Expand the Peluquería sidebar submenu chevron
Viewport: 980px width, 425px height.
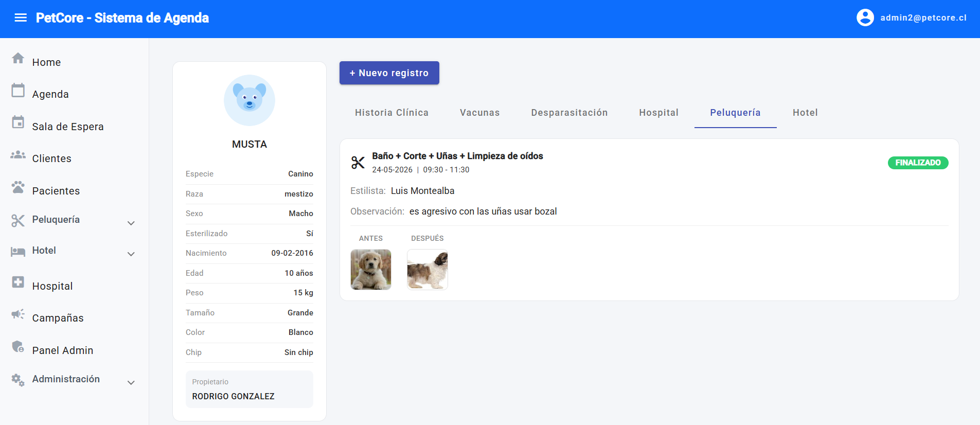131,223
